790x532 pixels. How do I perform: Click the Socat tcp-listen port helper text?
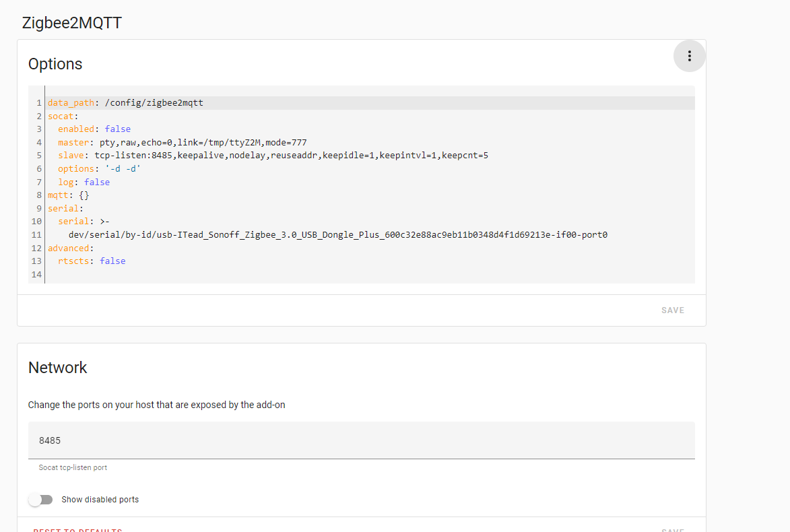[73, 467]
